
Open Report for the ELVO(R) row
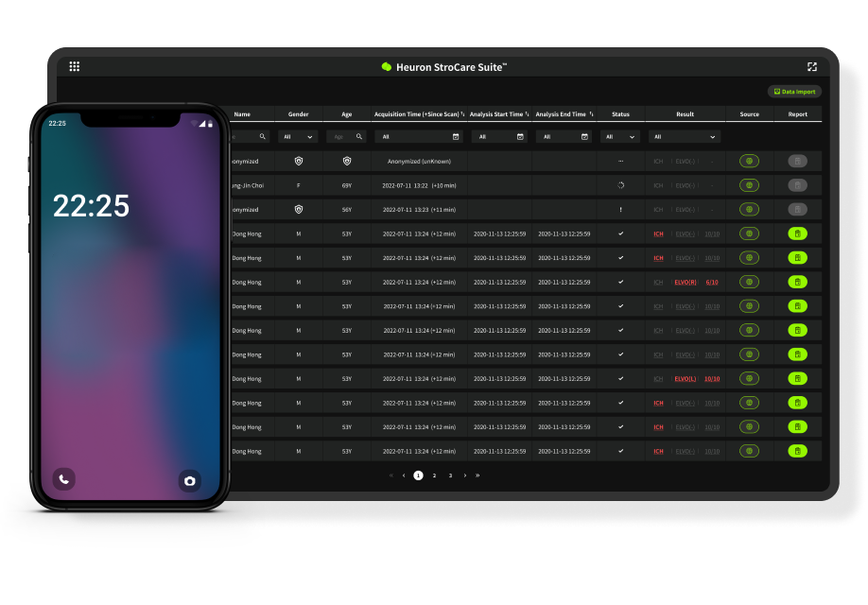click(798, 283)
